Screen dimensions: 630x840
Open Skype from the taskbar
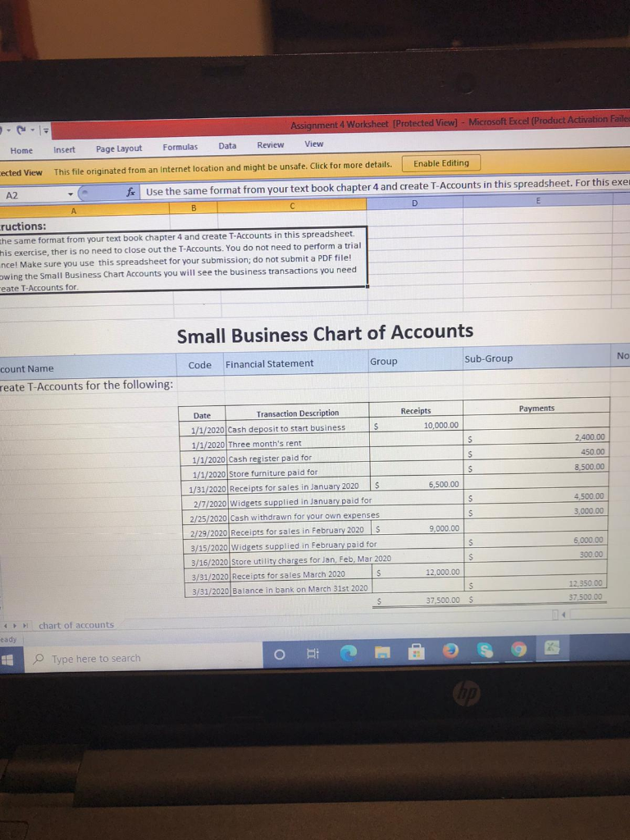(485, 650)
